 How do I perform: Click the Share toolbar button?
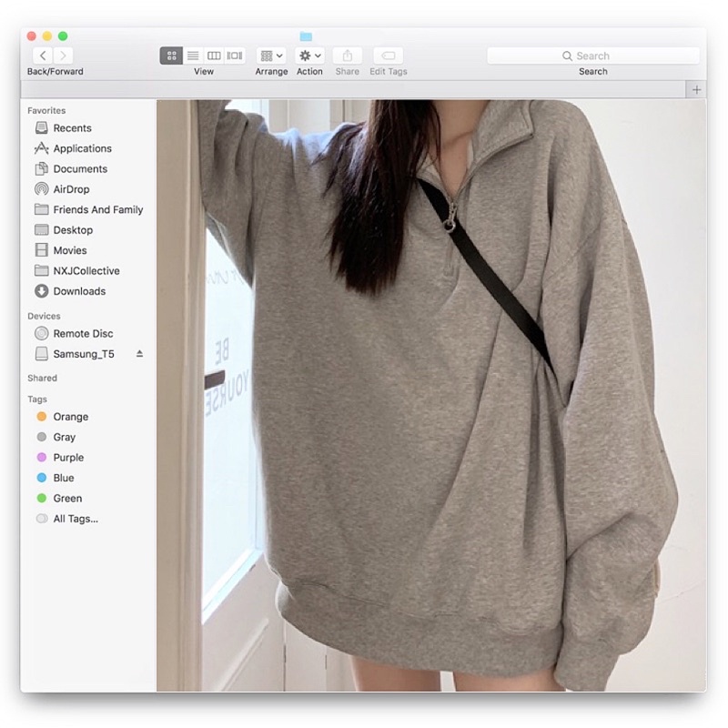point(347,56)
